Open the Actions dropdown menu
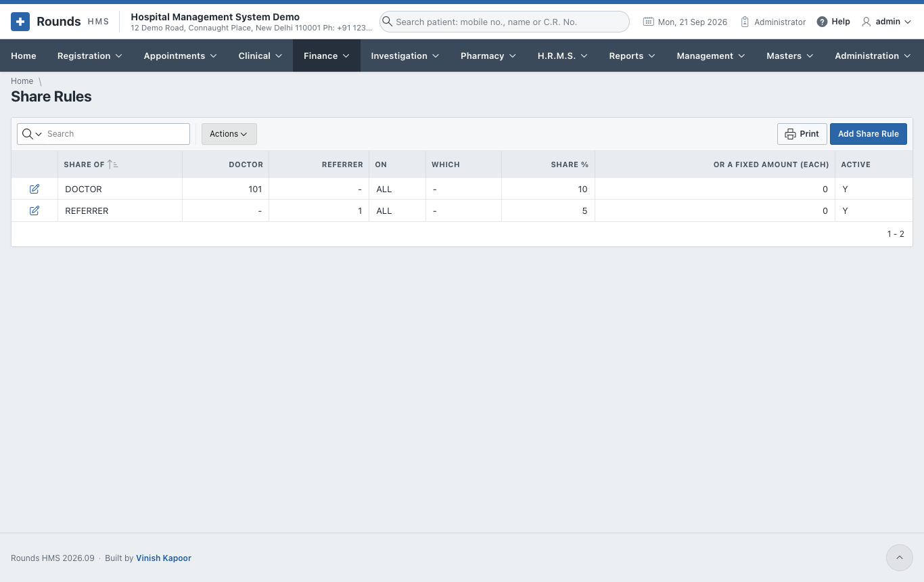The height and width of the screenshot is (582, 924). (229, 134)
